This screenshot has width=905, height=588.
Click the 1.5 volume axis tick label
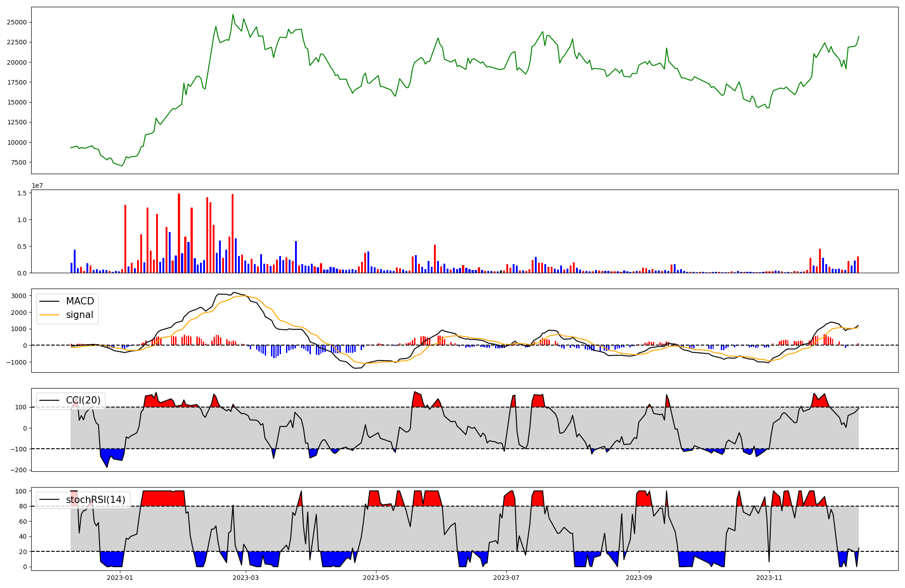pos(22,193)
